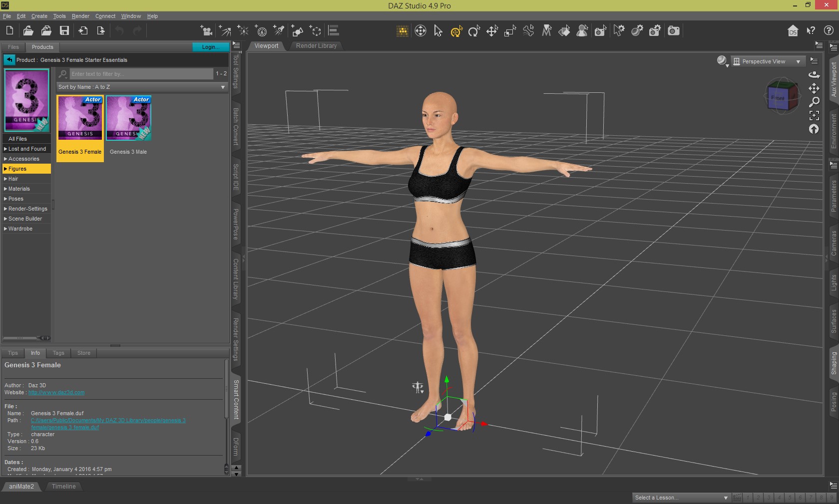Select the Joint Editor bone tool
The image size is (839, 504).
(528, 31)
